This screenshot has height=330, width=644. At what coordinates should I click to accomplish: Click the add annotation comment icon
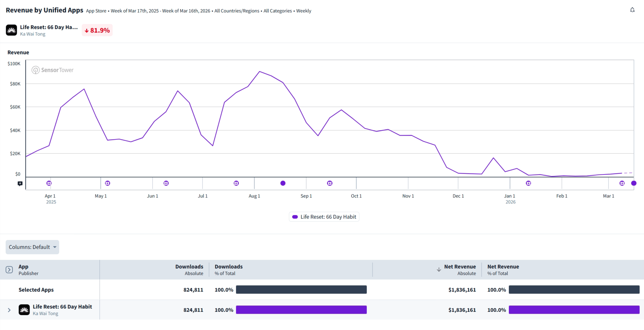click(x=20, y=184)
